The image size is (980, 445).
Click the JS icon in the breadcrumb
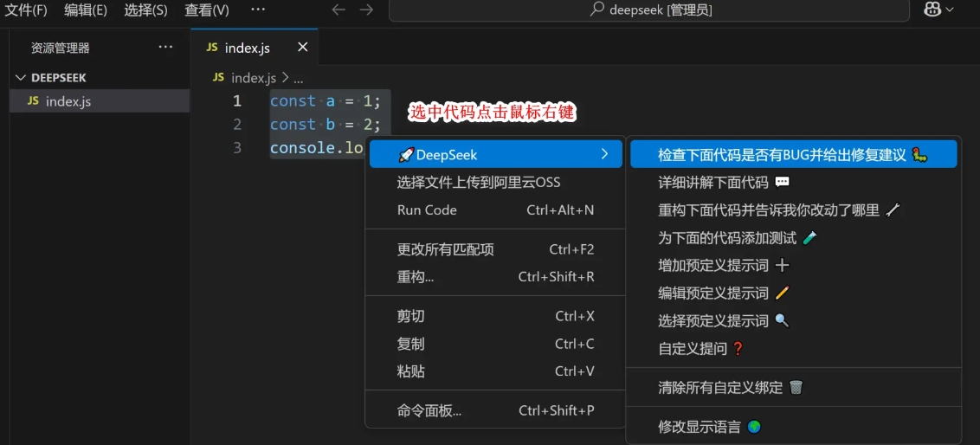coord(218,78)
